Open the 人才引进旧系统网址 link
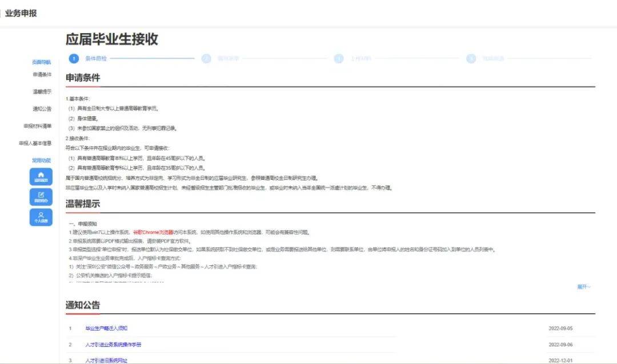Screen dimensions: 617x364 pyautogui.click(x=106, y=361)
